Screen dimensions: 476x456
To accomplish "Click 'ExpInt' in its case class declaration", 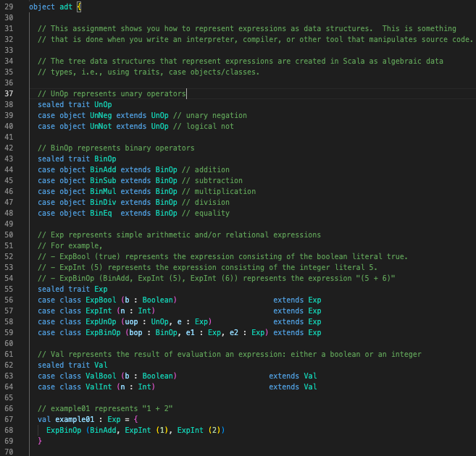I will [99, 311].
